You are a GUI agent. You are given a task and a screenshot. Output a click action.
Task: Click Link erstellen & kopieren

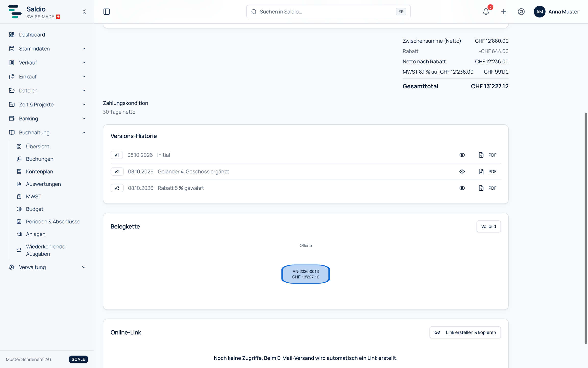(x=465, y=332)
